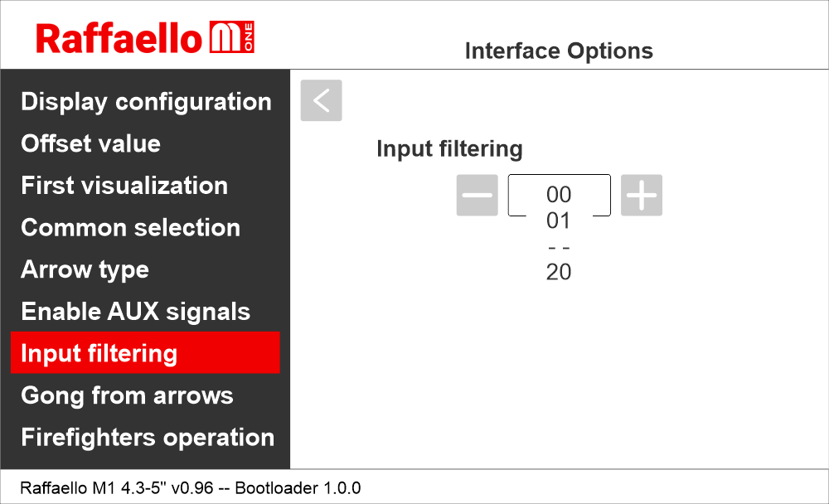
Task: Select Offset value in sidebar
Action: tap(91, 143)
